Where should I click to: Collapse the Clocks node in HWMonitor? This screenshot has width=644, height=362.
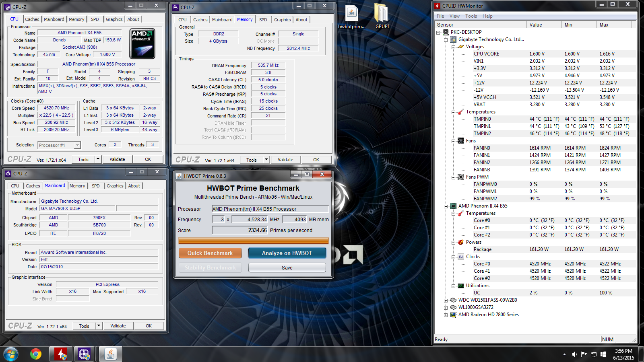[x=453, y=257]
